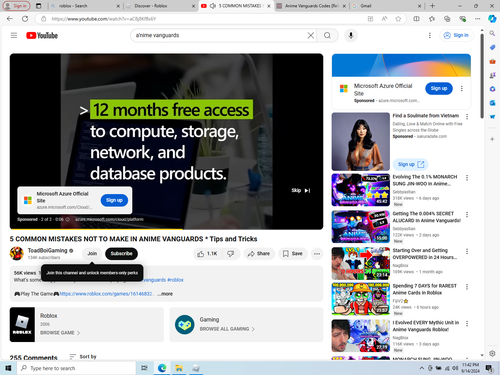The width and height of the screenshot is (500, 375).
Task: Sign up on the in-video Azure ad
Action: click(114, 200)
